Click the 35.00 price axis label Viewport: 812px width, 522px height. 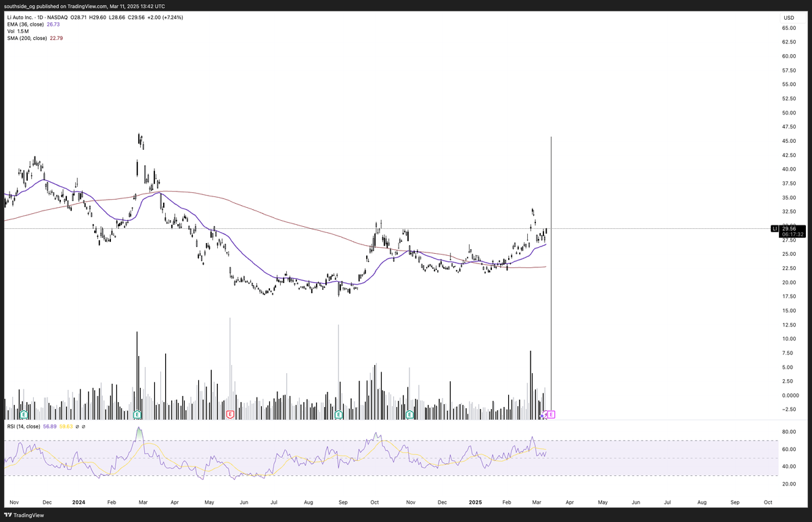pos(789,198)
